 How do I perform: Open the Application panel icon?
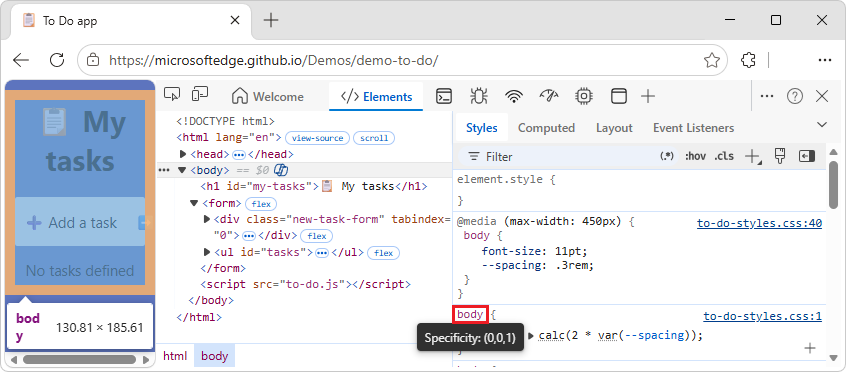point(619,97)
